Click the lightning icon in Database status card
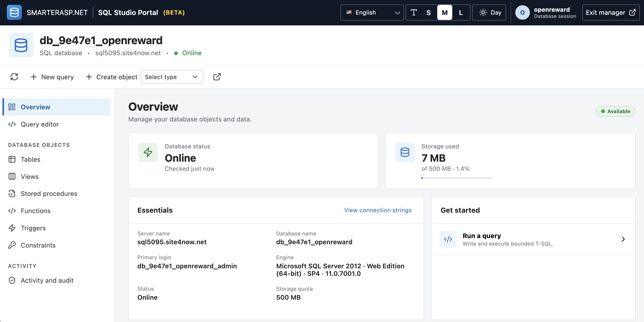The image size is (644, 322). coord(148,152)
